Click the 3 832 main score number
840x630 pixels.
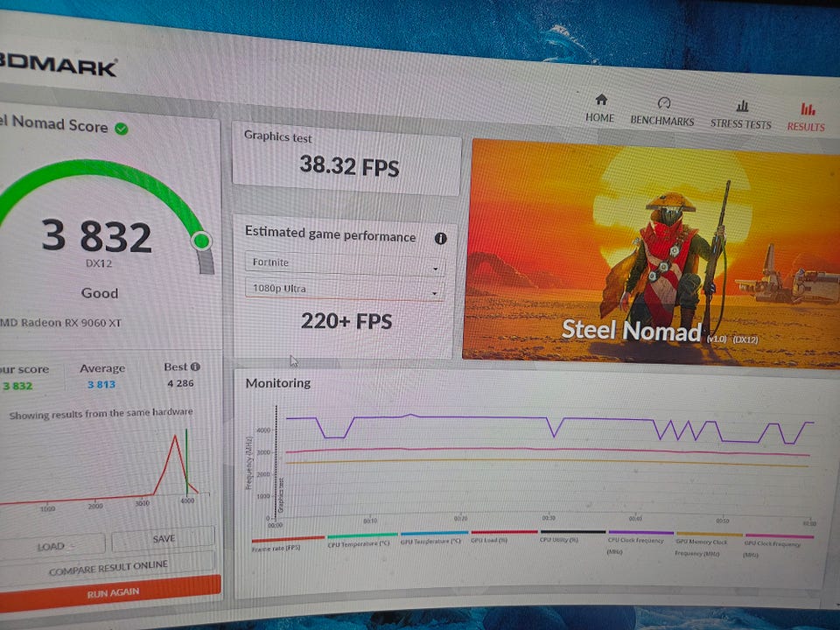coord(97,235)
